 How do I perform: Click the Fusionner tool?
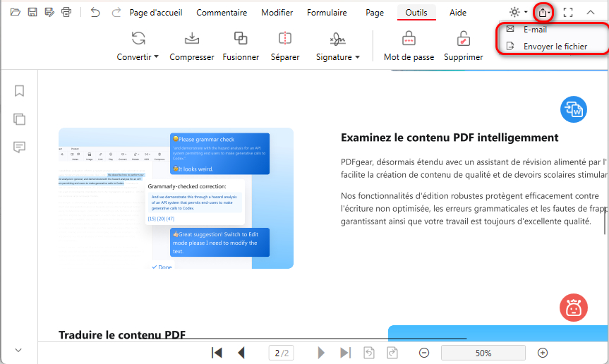241,46
